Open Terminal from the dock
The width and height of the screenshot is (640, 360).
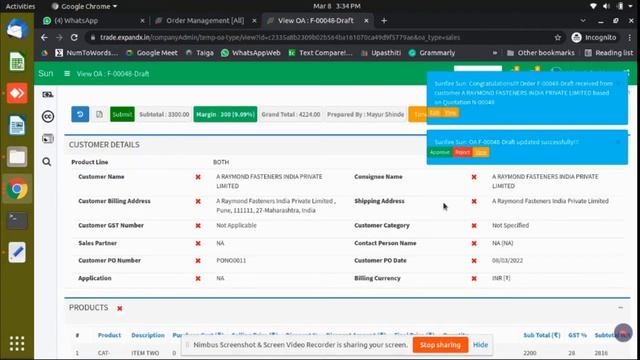(x=17, y=220)
